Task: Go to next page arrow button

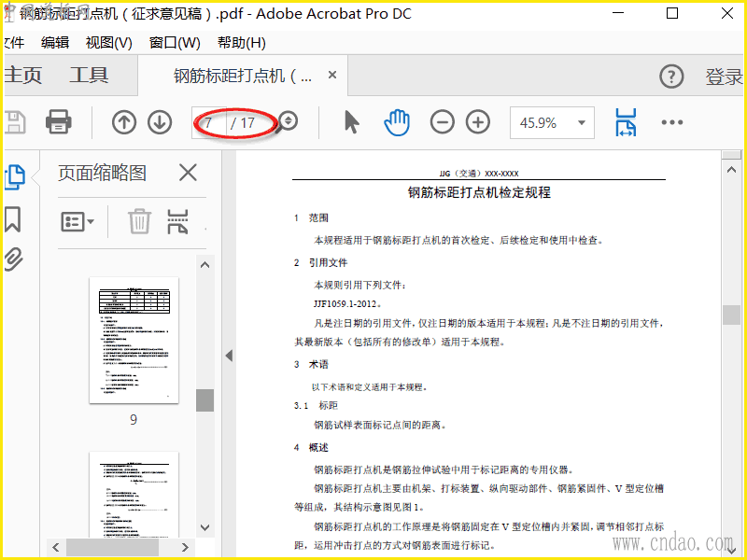Action: click(160, 122)
